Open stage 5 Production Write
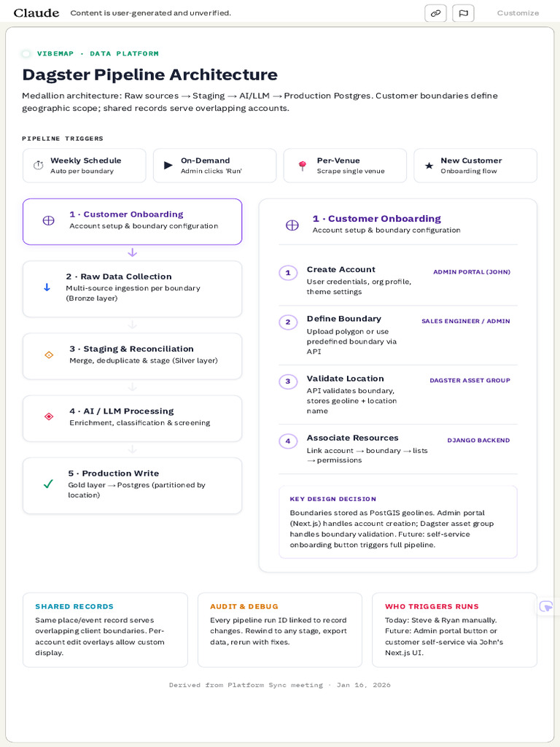This screenshot has height=747, width=560. point(133,485)
